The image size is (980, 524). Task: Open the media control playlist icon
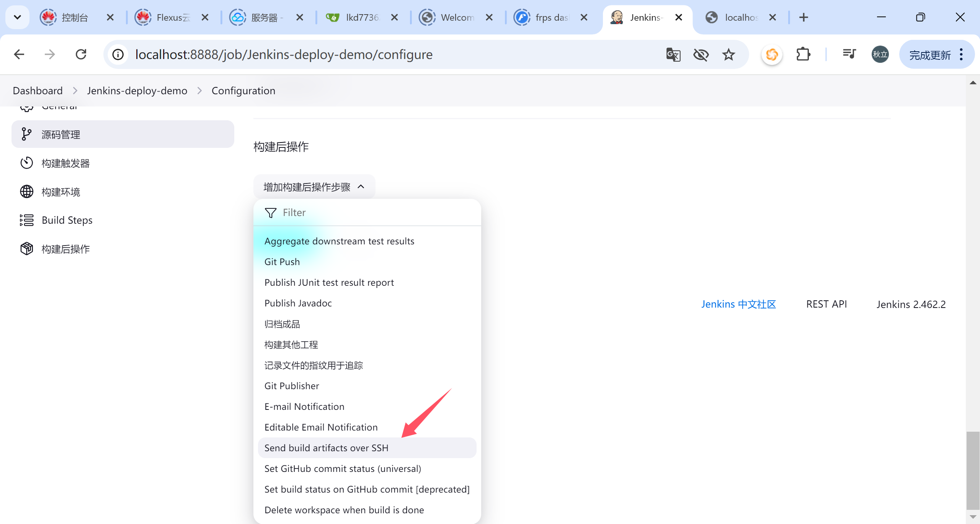[849, 55]
